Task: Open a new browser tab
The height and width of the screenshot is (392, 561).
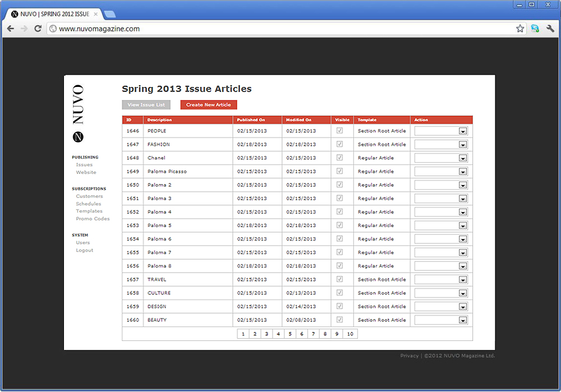Action: (109, 15)
